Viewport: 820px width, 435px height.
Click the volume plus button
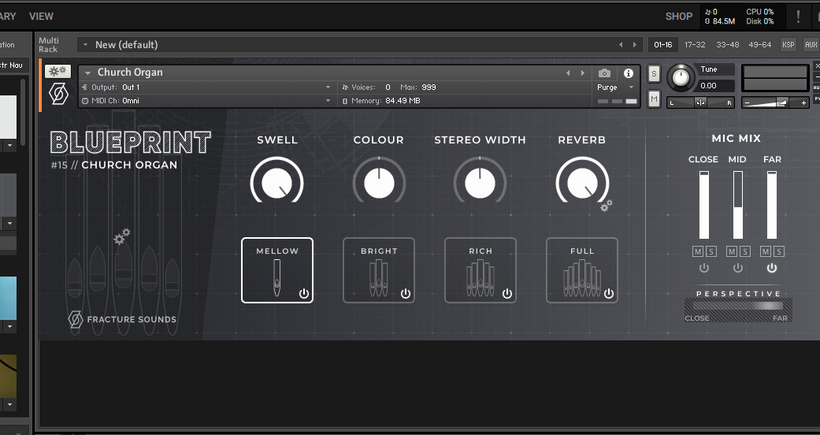click(803, 103)
